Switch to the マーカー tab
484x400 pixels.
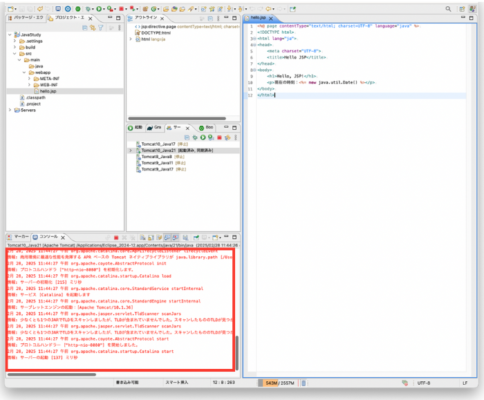click(18, 237)
